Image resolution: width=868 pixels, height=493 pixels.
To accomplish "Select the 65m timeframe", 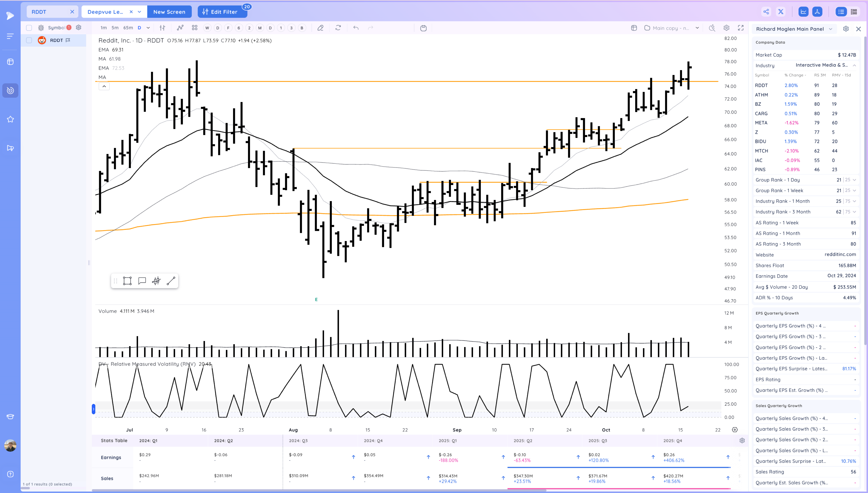I will pos(128,28).
